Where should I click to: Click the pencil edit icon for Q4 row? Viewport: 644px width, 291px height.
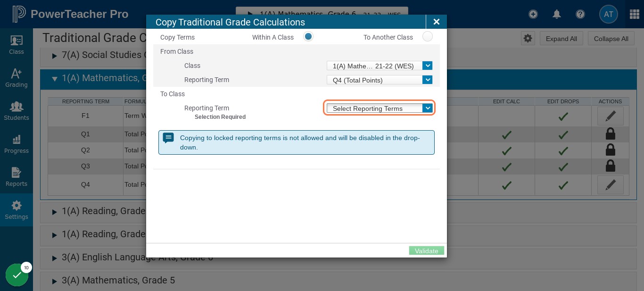611,185
